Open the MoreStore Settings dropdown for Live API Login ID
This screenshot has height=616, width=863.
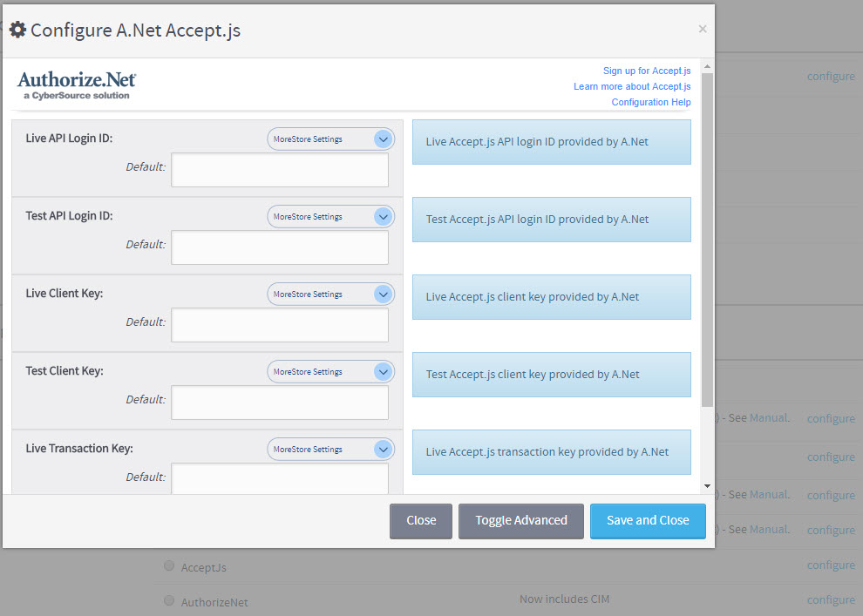point(330,139)
